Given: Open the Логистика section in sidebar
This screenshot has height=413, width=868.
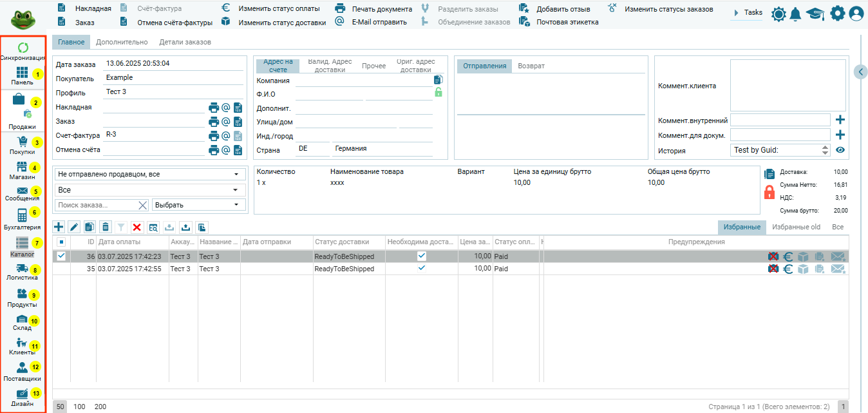Looking at the screenshot, I should click(22, 269).
